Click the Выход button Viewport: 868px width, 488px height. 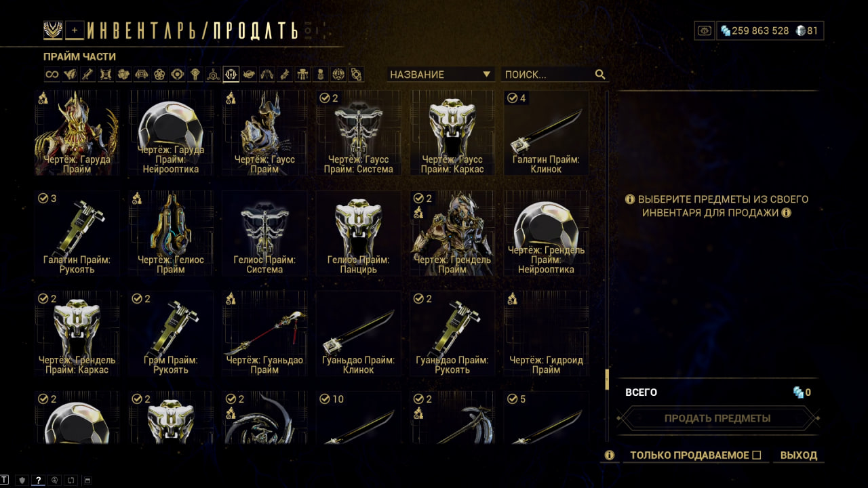(x=799, y=455)
